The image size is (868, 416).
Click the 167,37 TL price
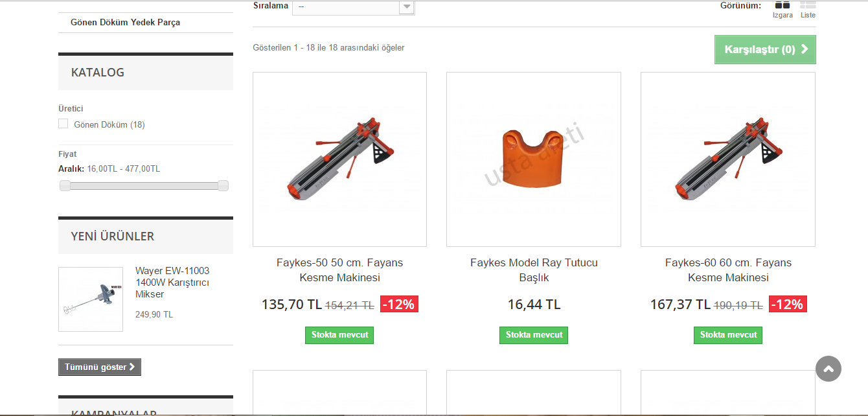click(680, 305)
